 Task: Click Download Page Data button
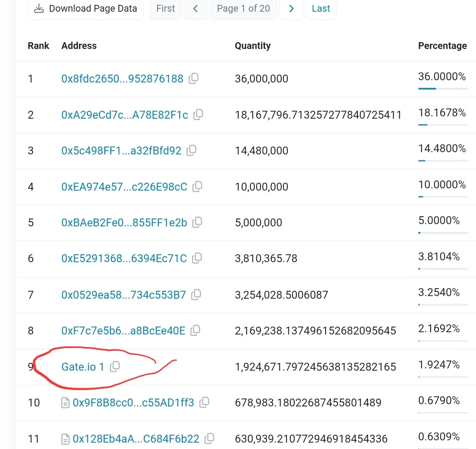click(x=85, y=9)
